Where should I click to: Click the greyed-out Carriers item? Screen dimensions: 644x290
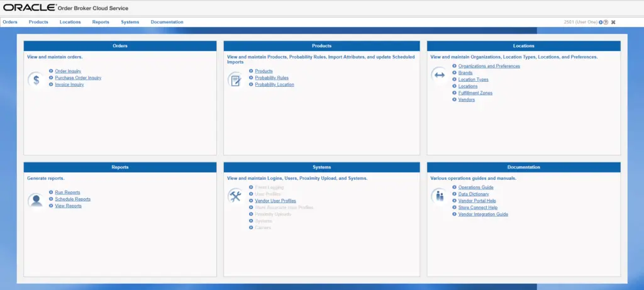[263, 228]
